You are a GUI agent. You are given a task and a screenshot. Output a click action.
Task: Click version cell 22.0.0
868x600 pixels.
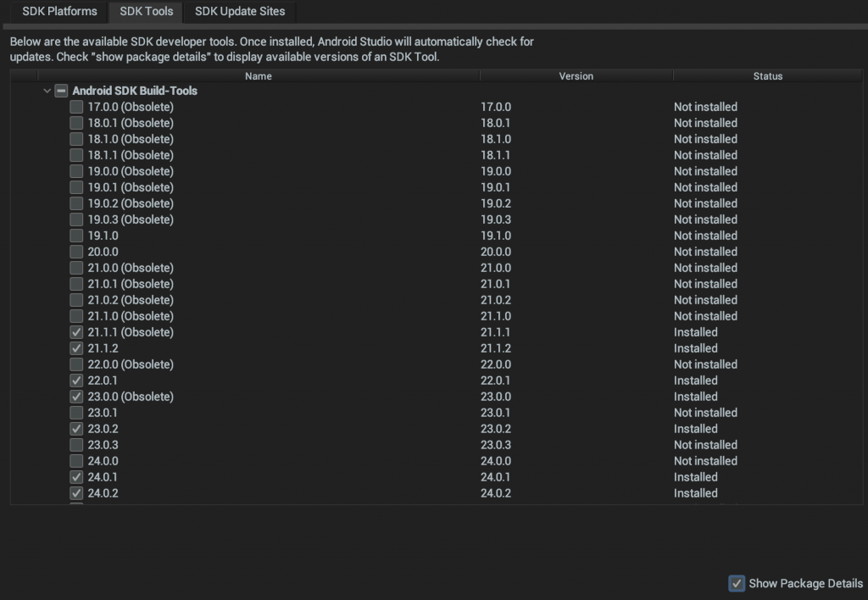pyautogui.click(x=496, y=364)
